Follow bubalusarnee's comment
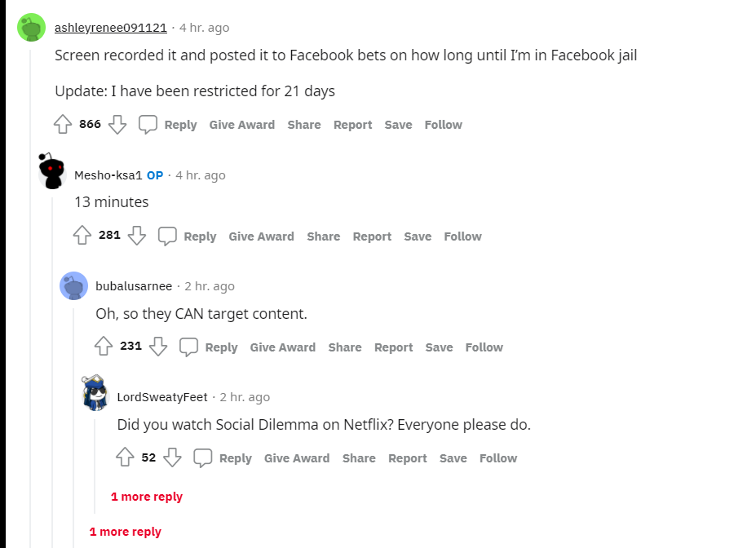 (x=484, y=347)
